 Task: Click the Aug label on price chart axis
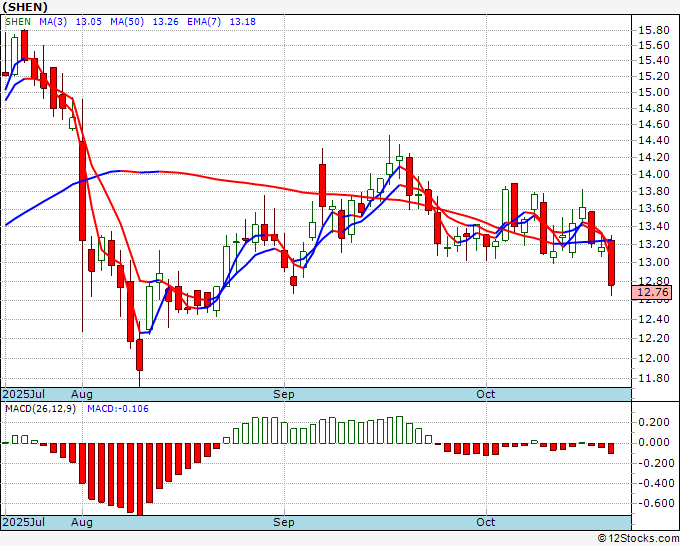(x=82, y=394)
